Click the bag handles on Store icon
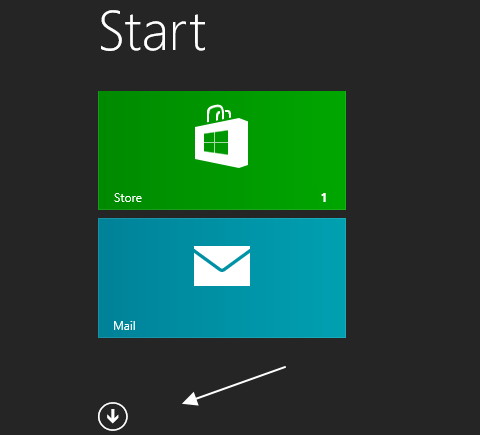The height and width of the screenshot is (435, 480). tap(219, 113)
